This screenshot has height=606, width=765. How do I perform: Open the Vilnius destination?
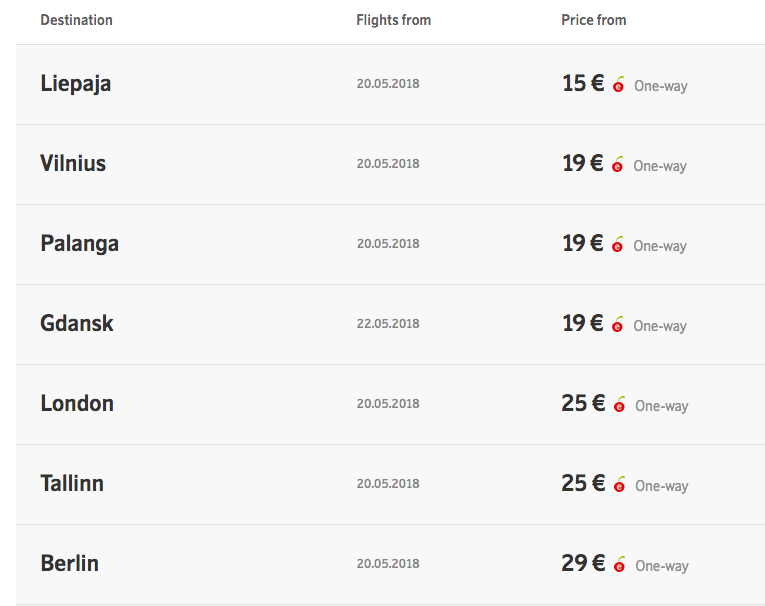point(73,163)
